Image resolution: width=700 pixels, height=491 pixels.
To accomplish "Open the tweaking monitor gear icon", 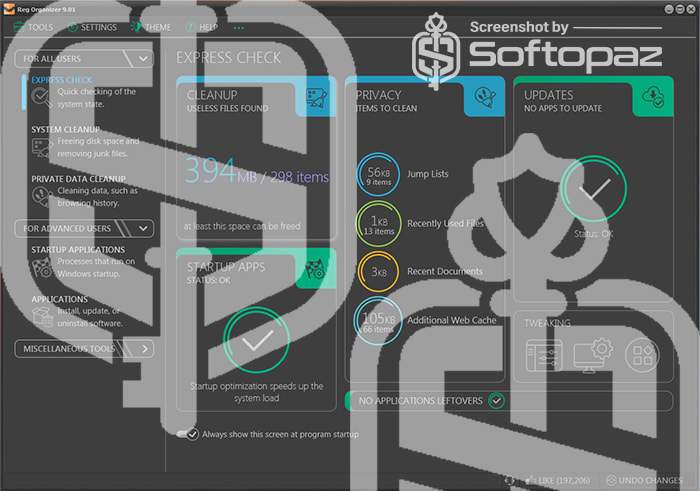I will pyautogui.click(x=593, y=355).
